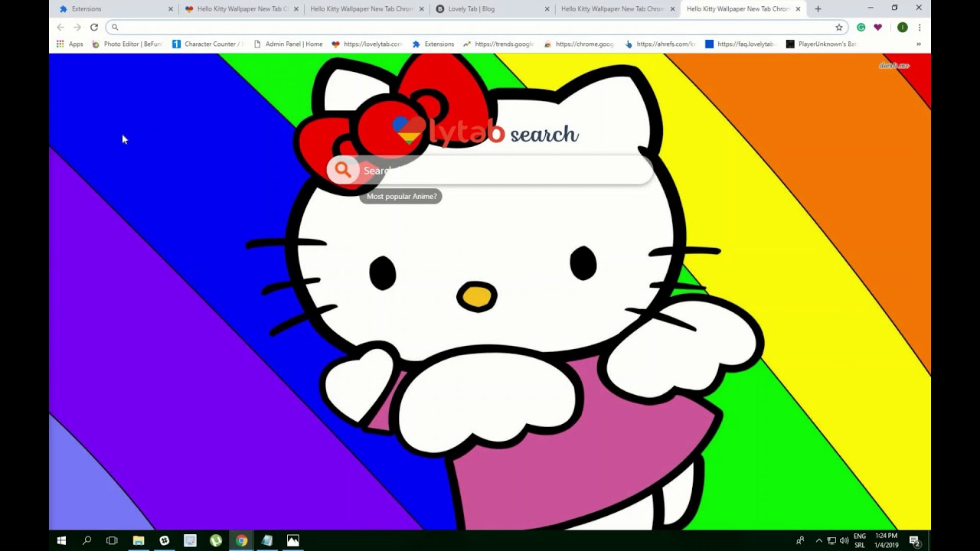Open the Grammarly extension icon
Image resolution: width=980 pixels, height=551 pixels.
(861, 27)
